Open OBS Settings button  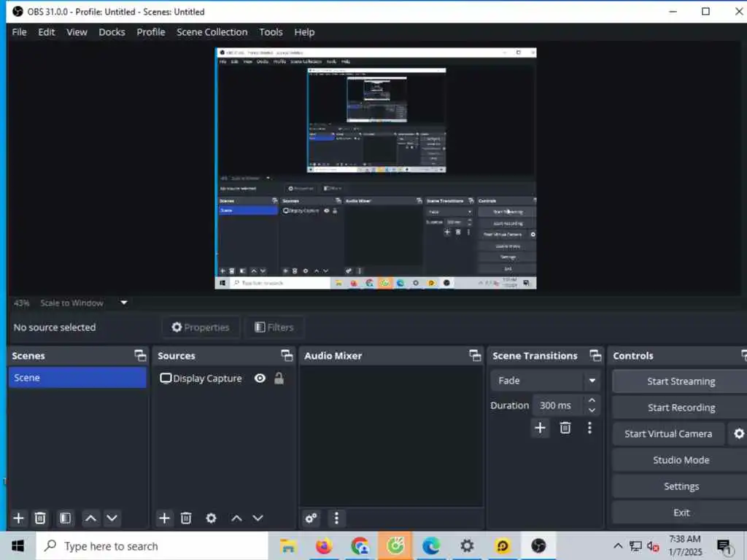tap(681, 486)
